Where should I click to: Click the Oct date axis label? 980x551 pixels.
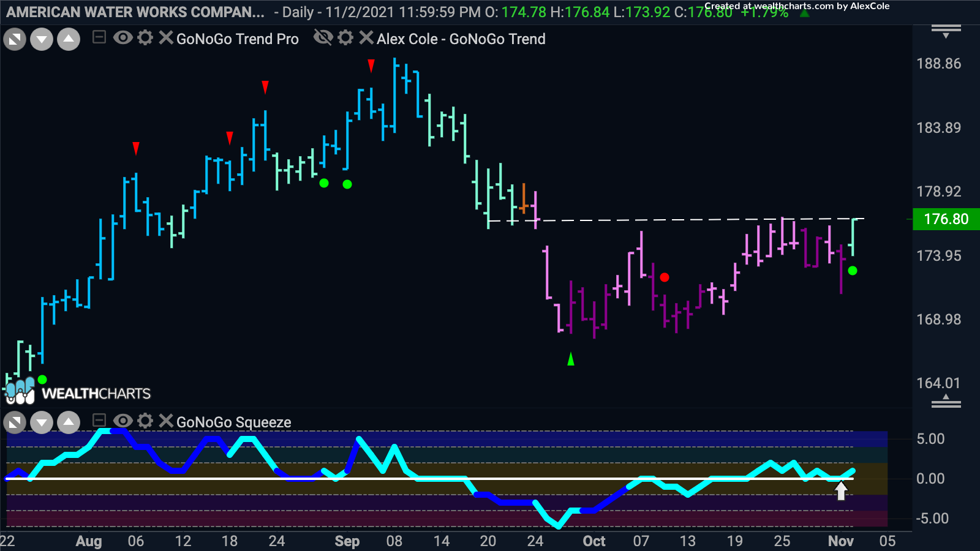(594, 541)
